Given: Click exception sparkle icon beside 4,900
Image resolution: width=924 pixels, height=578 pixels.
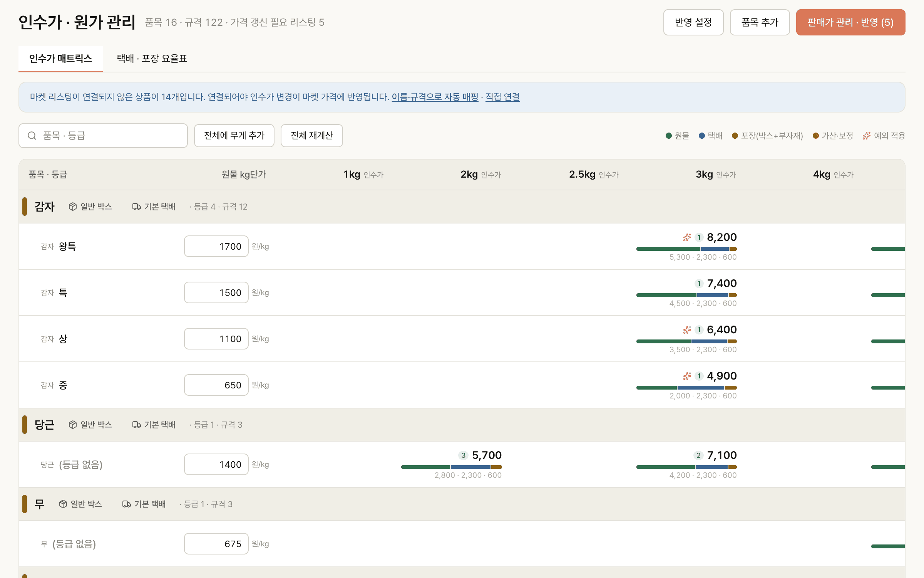Looking at the screenshot, I should (x=687, y=376).
